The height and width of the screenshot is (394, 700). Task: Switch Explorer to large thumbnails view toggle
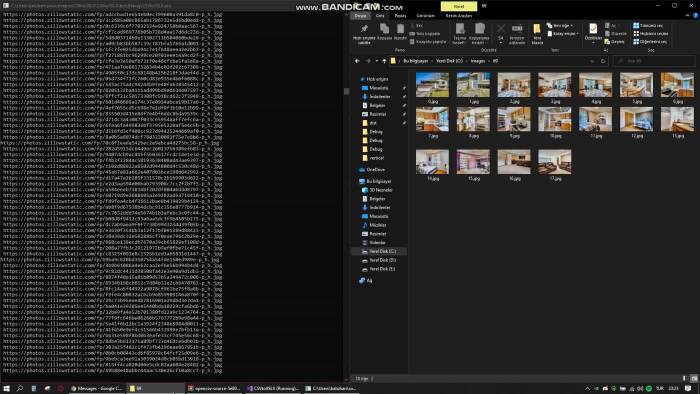click(694, 378)
